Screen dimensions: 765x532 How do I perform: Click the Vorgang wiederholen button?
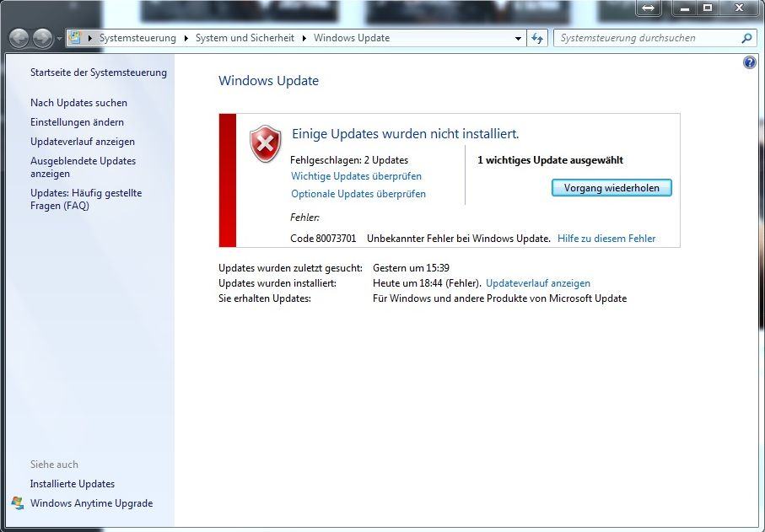coord(611,188)
